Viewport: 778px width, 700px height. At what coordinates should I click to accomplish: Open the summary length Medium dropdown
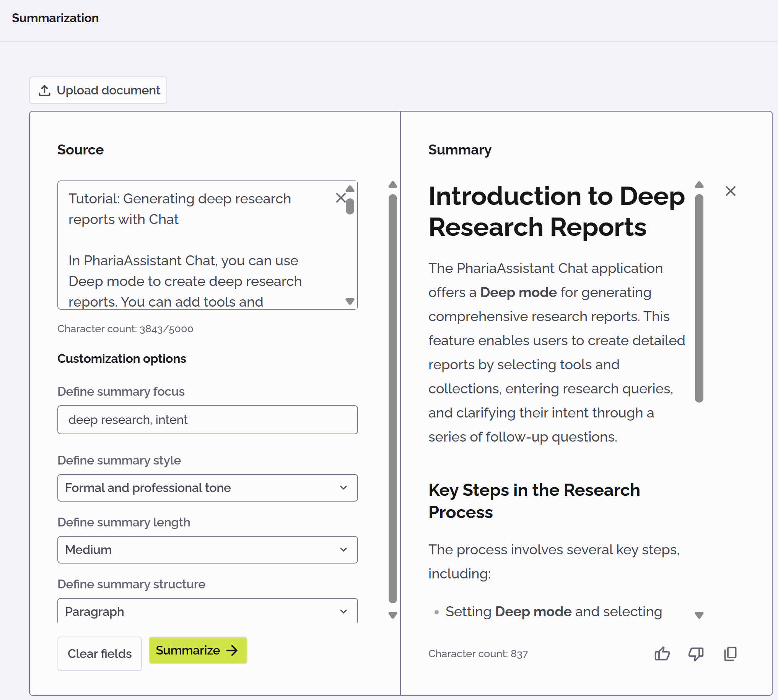coord(207,550)
